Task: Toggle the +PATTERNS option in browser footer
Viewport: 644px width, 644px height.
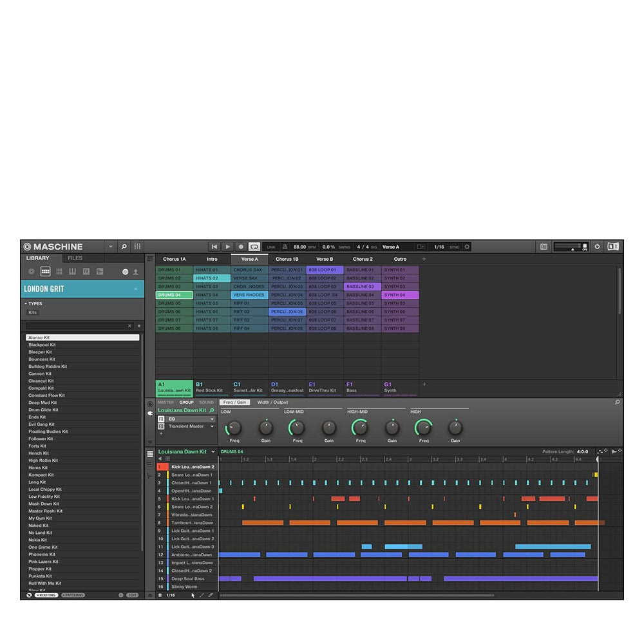Action: (73, 595)
